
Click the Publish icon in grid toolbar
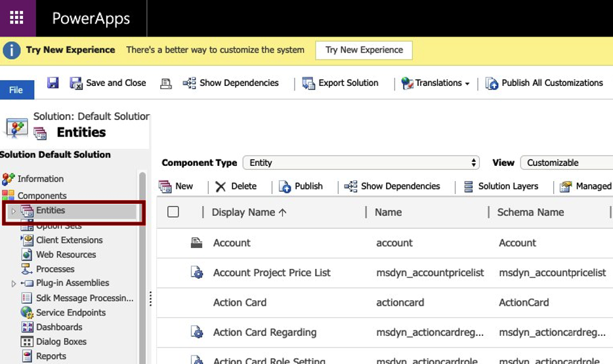point(285,187)
